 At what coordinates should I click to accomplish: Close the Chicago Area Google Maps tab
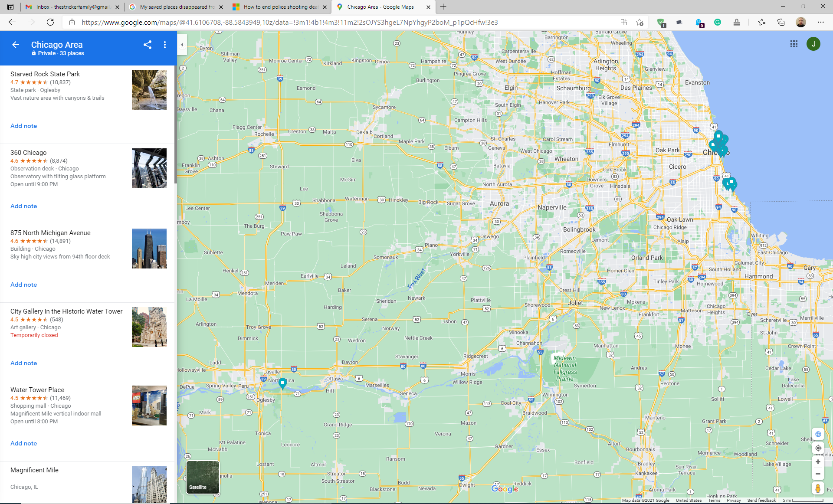click(428, 7)
